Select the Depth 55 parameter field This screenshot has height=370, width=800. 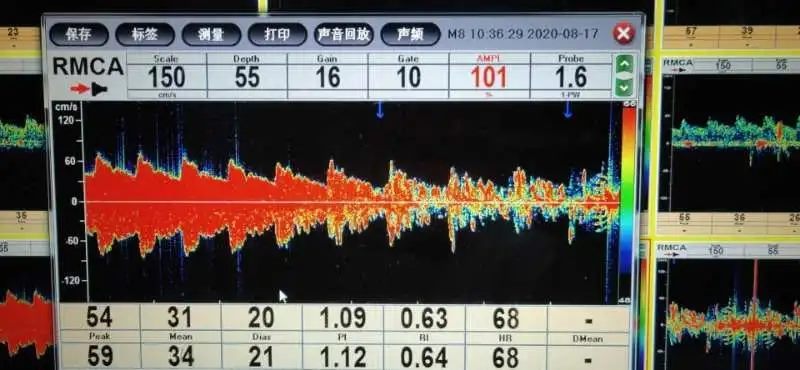pyautogui.click(x=247, y=76)
